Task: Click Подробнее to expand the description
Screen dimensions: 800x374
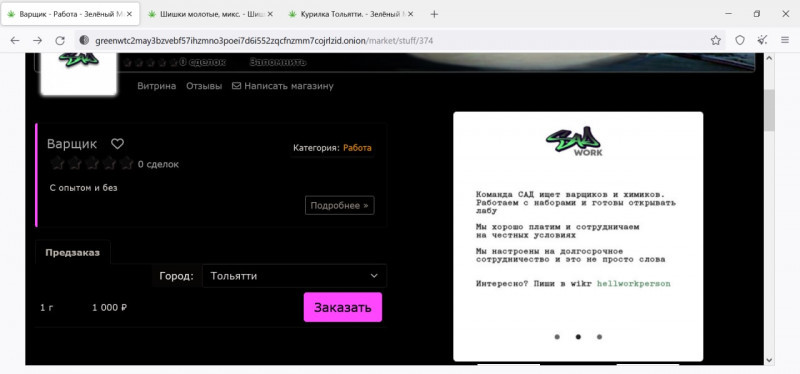Action: pos(339,206)
